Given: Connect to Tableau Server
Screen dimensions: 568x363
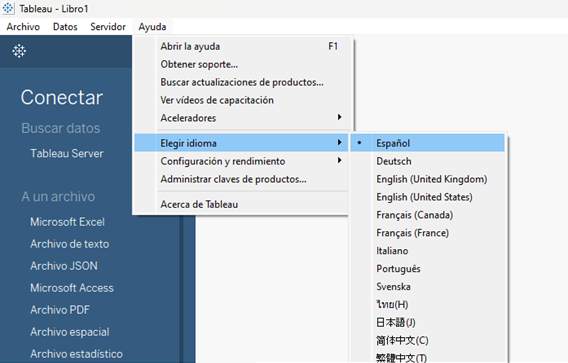Looking at the screenshot, I should 67,153.
